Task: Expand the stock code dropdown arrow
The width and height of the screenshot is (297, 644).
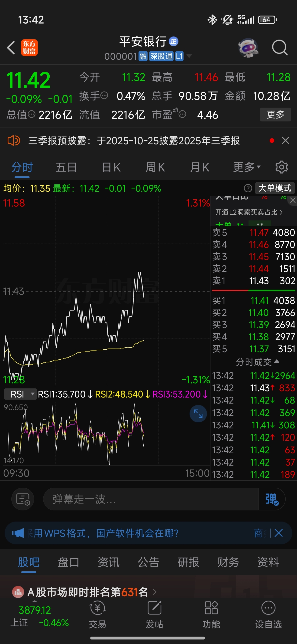Action: [189, 56]
